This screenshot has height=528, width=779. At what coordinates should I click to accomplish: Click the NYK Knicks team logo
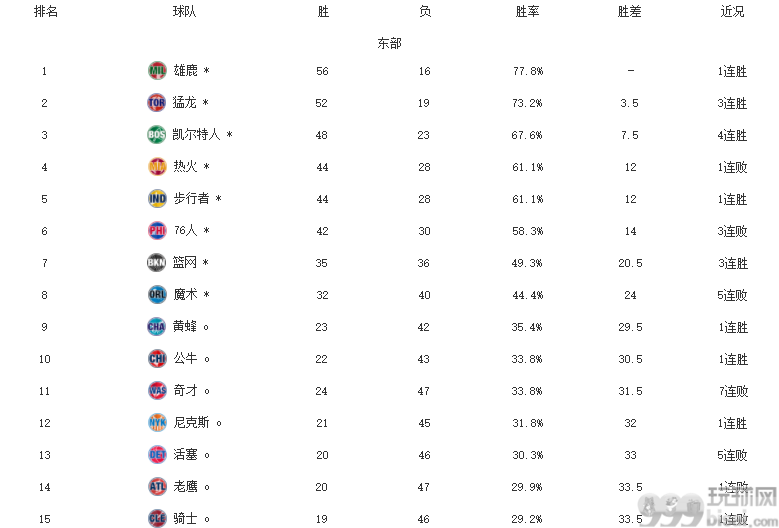click(x=157, y=423)
